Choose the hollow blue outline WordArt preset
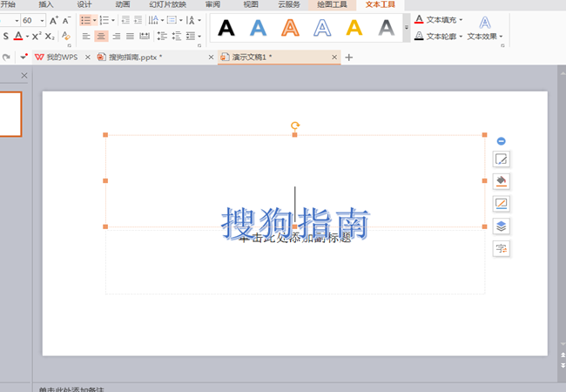The image size is (566, 392). (x=322, y=28)
